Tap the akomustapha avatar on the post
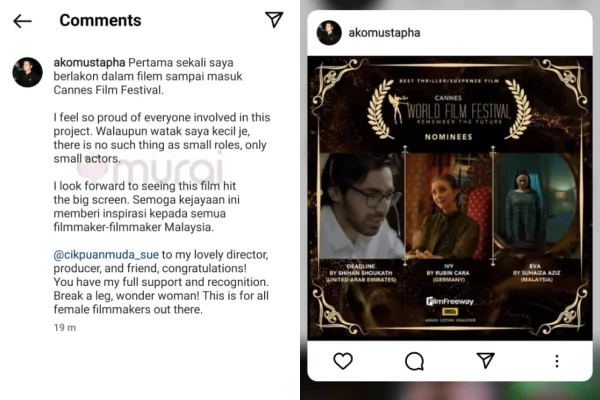The width and height of the screenshot is (600, 400). 329,33
